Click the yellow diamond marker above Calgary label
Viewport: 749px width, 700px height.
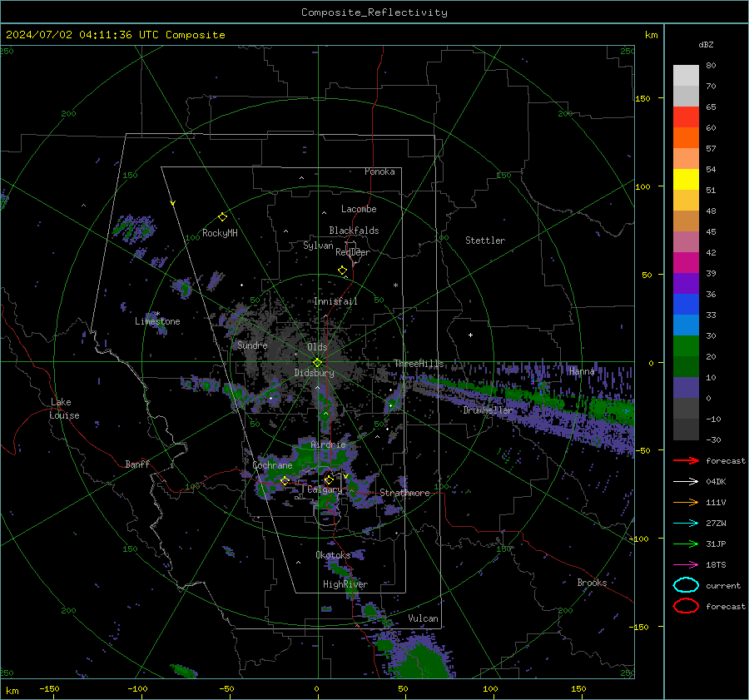click(329, 479)
